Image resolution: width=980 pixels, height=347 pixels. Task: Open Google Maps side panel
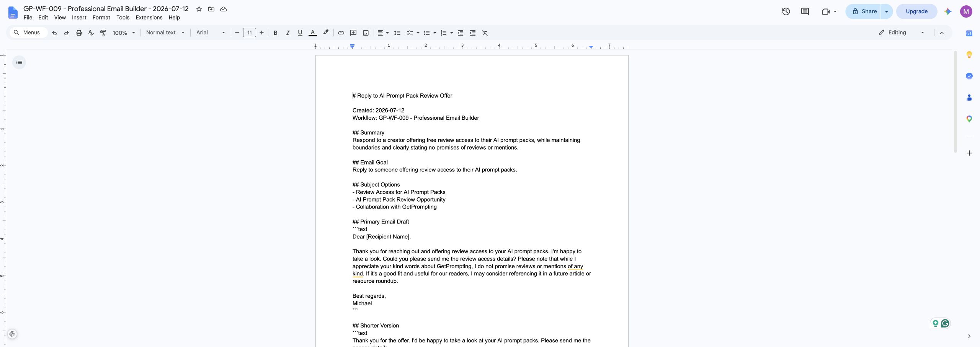pyautogui.click(x=969, y=119)
